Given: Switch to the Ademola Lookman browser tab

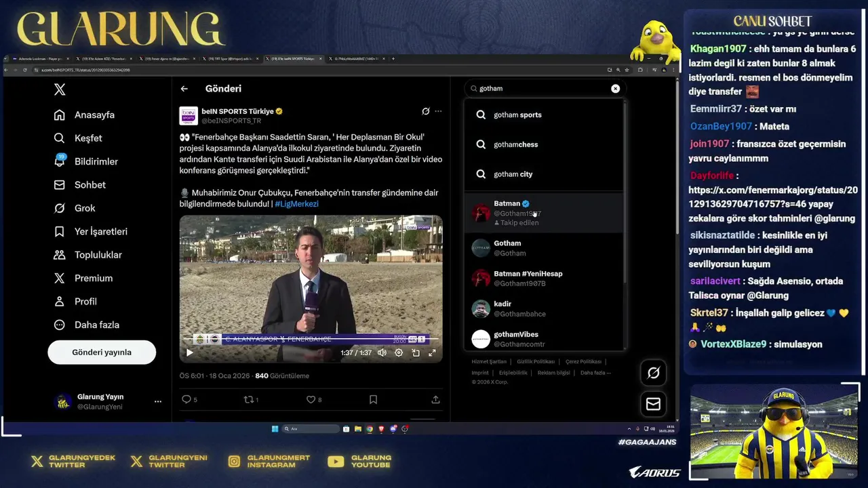Looking at the screenshot, I should click(x=42, y=59).
